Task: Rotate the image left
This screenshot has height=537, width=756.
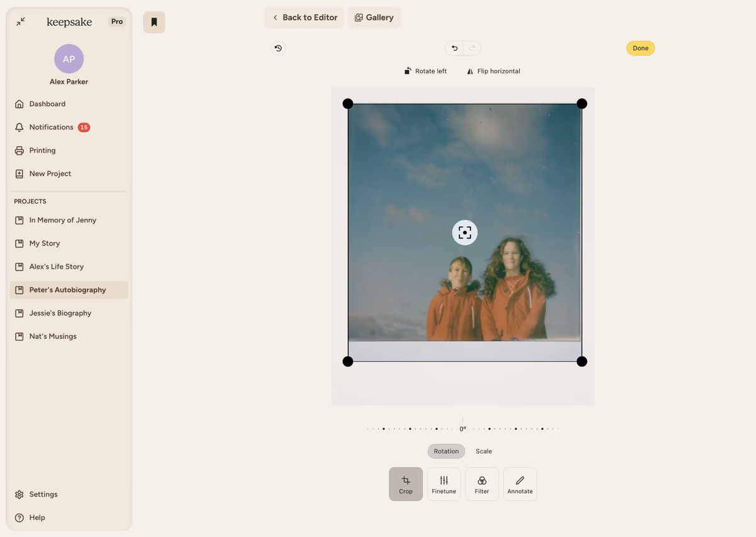Action: tap(425, 71)
